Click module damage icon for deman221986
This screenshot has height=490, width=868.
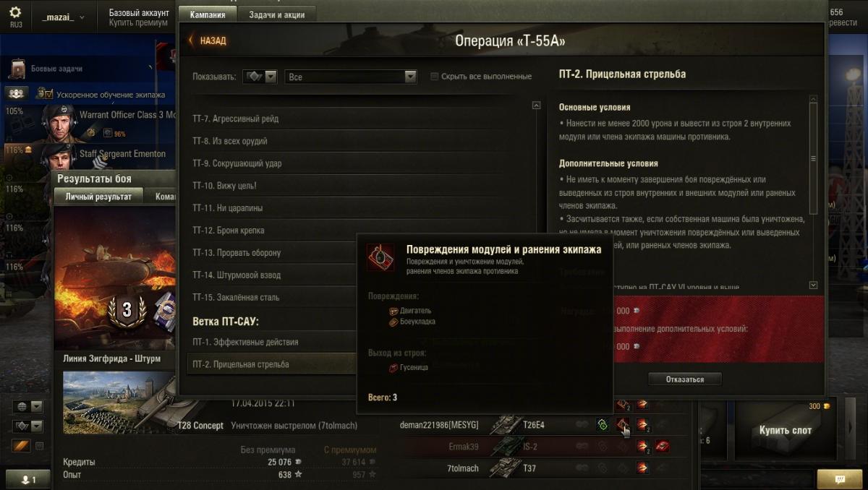pos(622,425)
